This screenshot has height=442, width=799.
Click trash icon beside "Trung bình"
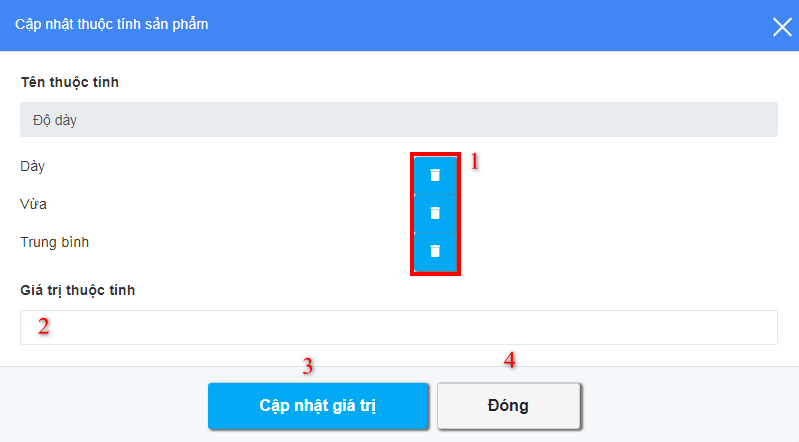click(435, 251)
